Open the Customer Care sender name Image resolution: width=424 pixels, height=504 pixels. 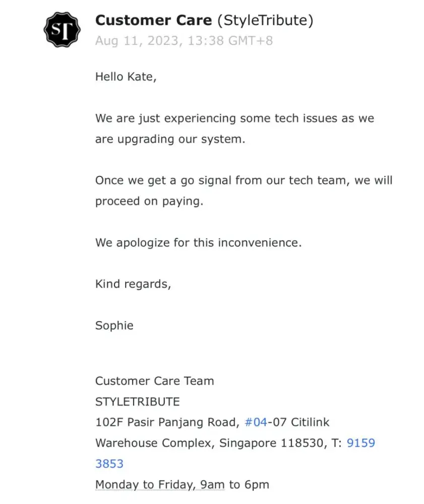tap(153, 21)
